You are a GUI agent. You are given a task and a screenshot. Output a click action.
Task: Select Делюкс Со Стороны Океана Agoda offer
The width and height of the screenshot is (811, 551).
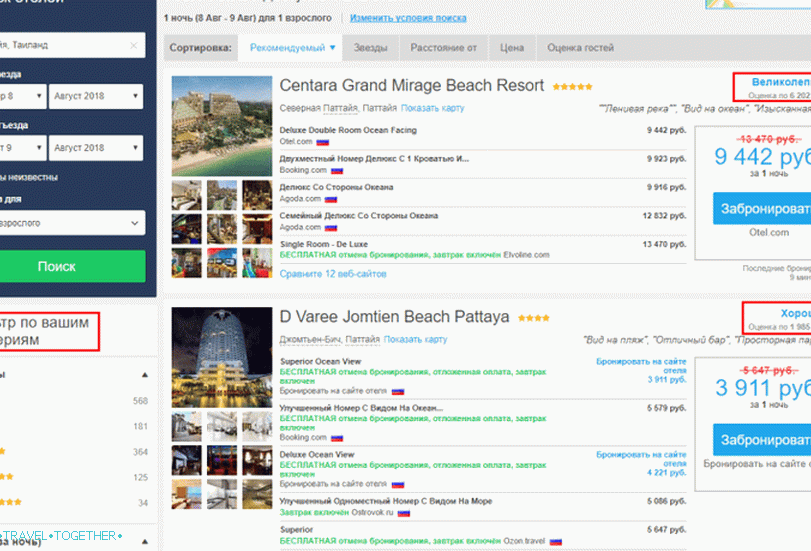tap(483, 192)
